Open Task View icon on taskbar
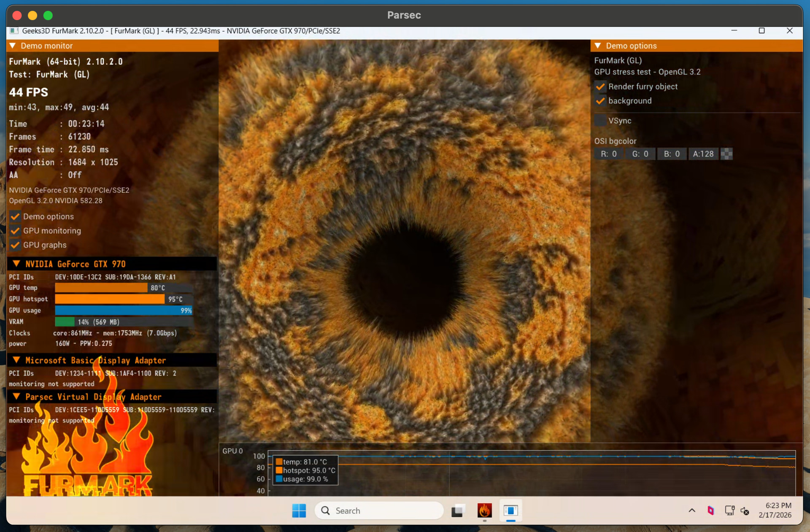Image resolution: width=810 pixels, height=532 pixels. [x=458, y=510]
